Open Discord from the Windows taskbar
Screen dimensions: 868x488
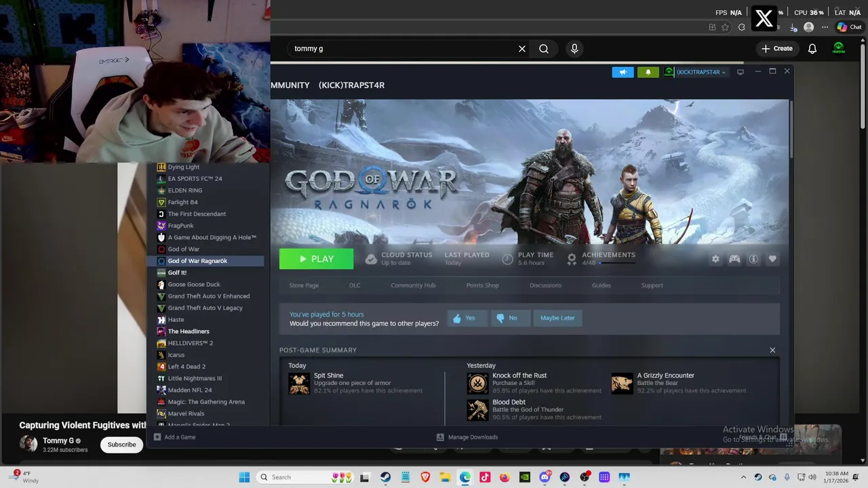click(545, 477)
